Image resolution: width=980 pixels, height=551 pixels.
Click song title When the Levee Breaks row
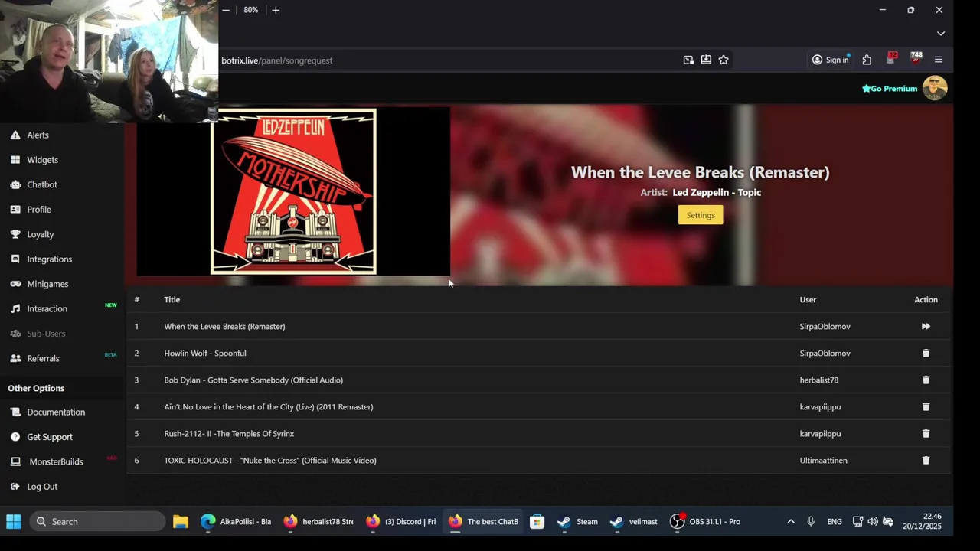[x=224, y=327]
